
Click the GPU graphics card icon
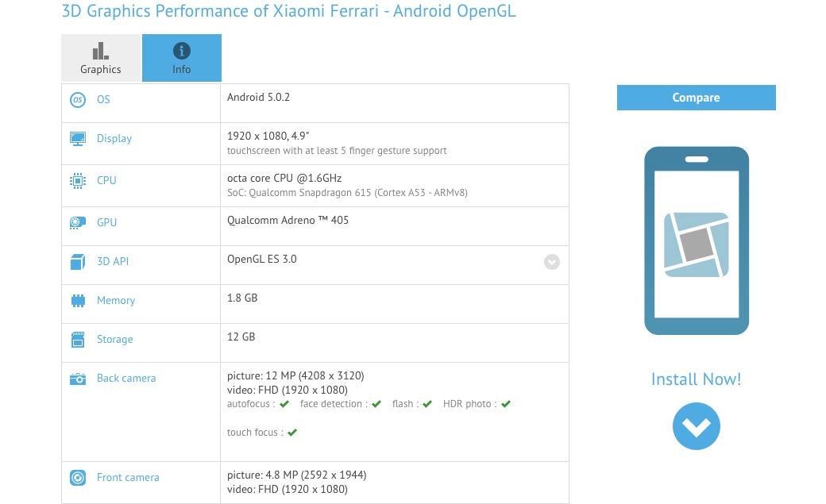(x=78, y=223)
